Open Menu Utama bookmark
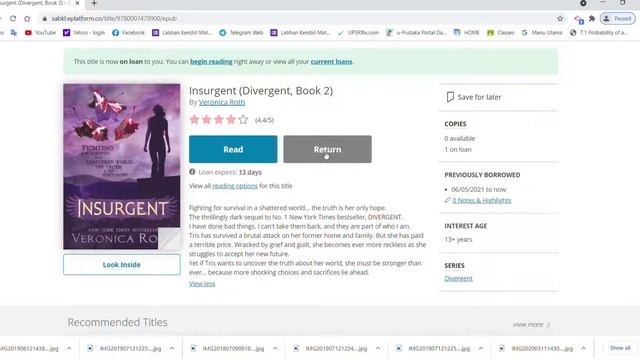This screenshot has width=640, height=360. coord(542,33)
